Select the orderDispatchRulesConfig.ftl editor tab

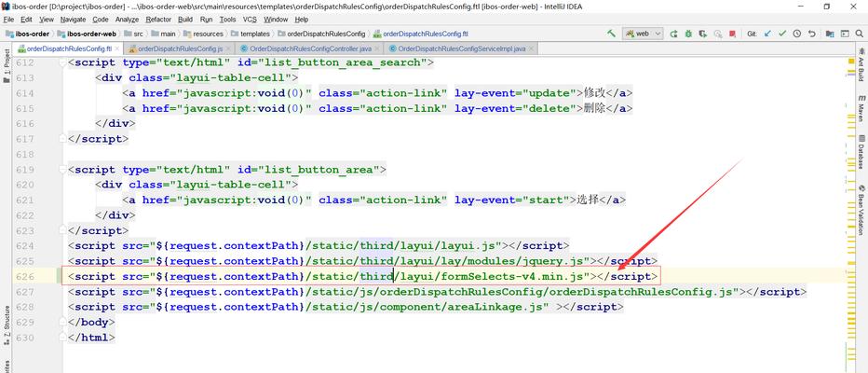point(69,48)
